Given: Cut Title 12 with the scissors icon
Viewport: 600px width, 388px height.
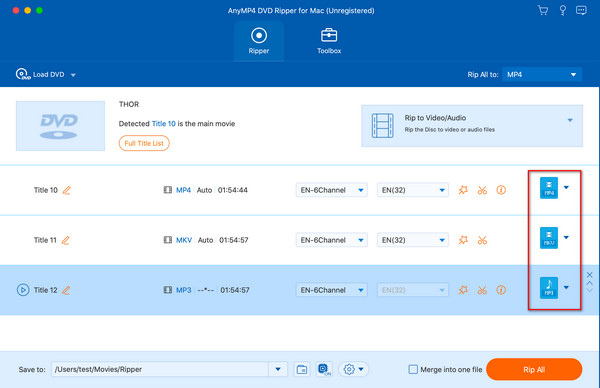Looking at the screenshot, I should pyautogui.click(x=482, y=290).
